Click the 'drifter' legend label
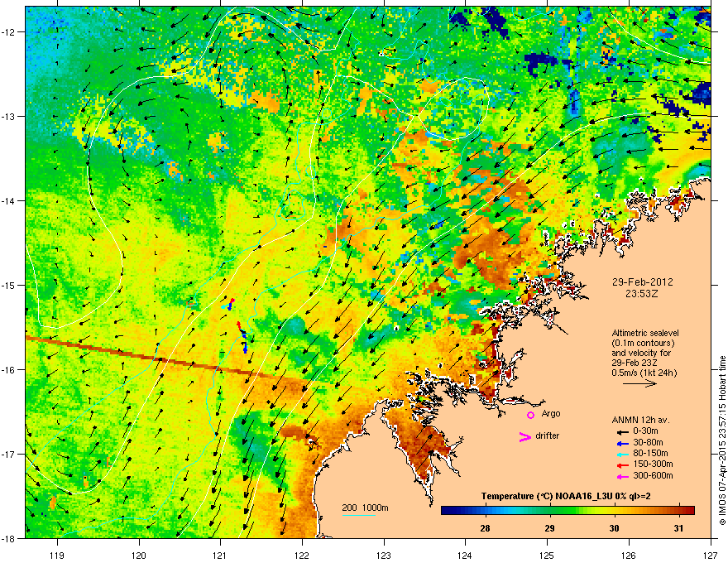This screenshot has width=728, height=563. tap(548, 435)
